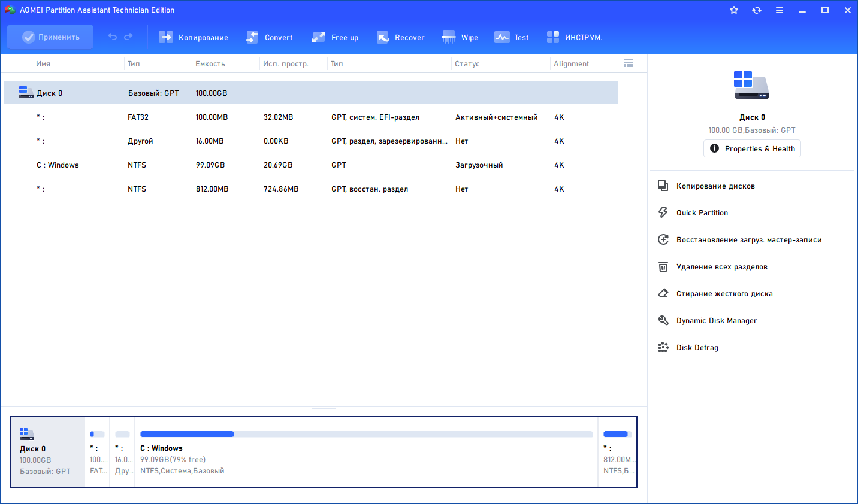Select 16.0 MB Дру block in disk map
858x504 pixels.
click(x=123, y=452)
